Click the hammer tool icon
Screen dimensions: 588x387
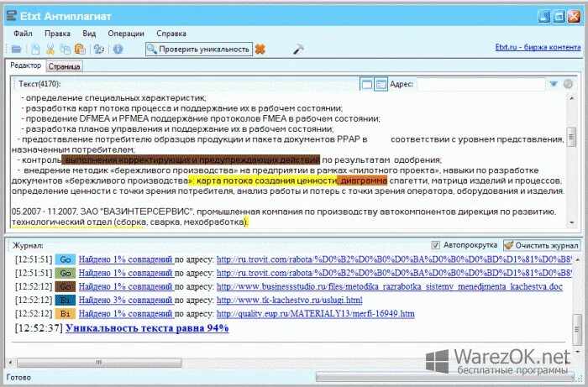coord(298,49)
